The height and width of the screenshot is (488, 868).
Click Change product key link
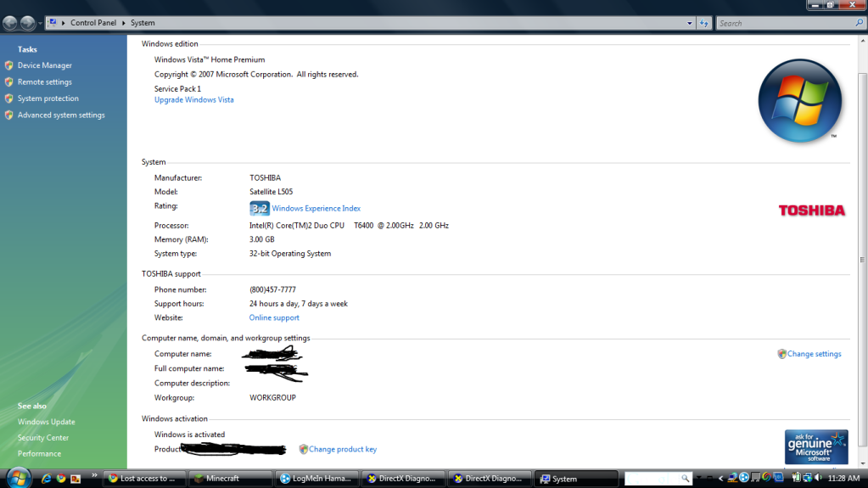(x=343, y=449)
